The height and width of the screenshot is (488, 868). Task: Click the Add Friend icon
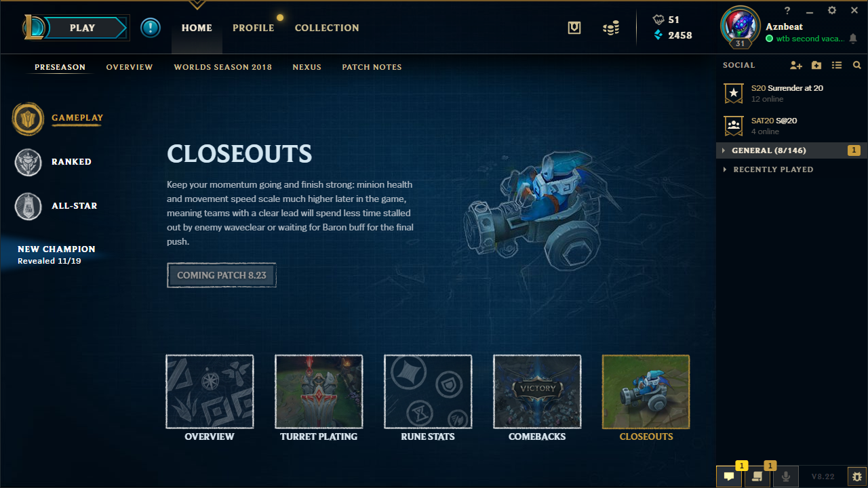[796, 65]
